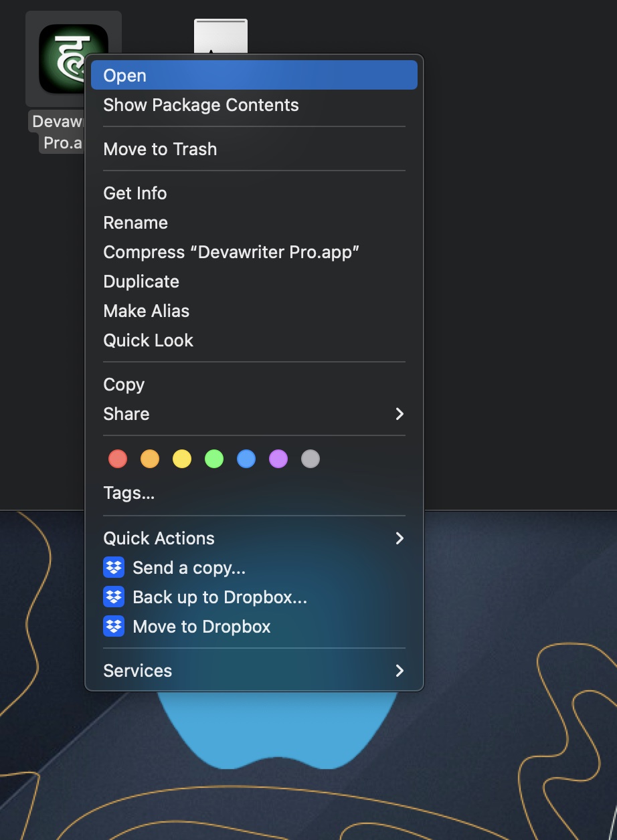The width and height of the screenshot is (617, 840).
Task: Open the Tags... dialog entry
Action: [254, 493]
